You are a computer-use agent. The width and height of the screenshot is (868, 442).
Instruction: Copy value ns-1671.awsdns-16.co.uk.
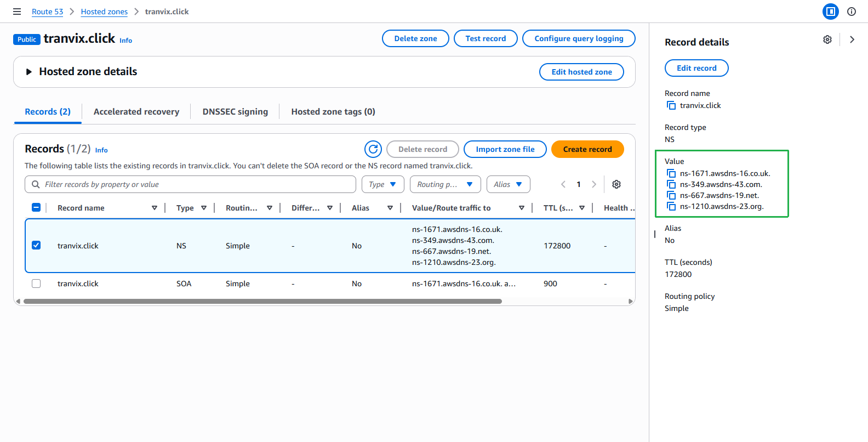click(x=671, y=173)
